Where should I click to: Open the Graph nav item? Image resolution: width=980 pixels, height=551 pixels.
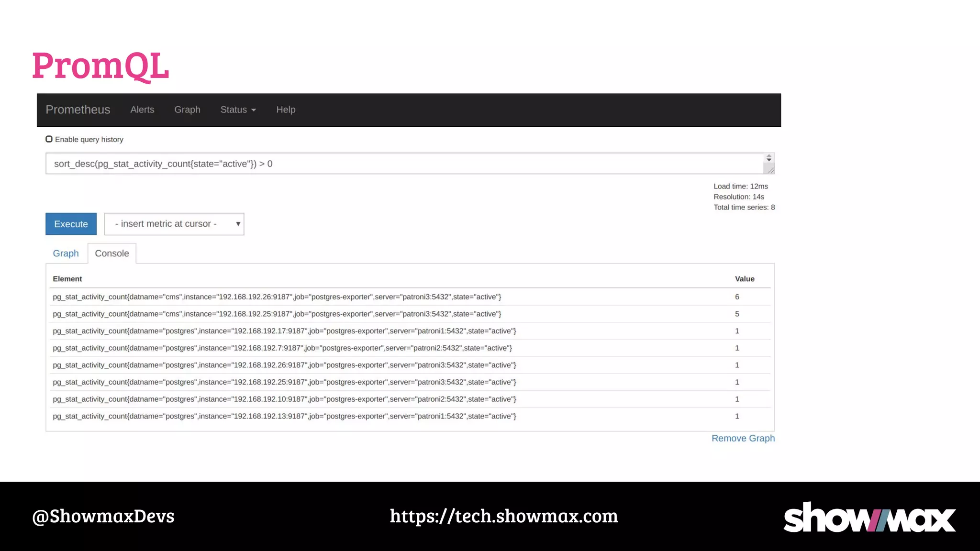click(187, 110)
